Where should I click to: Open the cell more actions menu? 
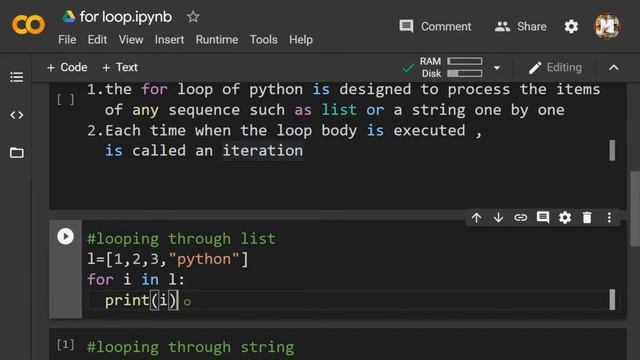pyautogui.click(x=609, y=218)
